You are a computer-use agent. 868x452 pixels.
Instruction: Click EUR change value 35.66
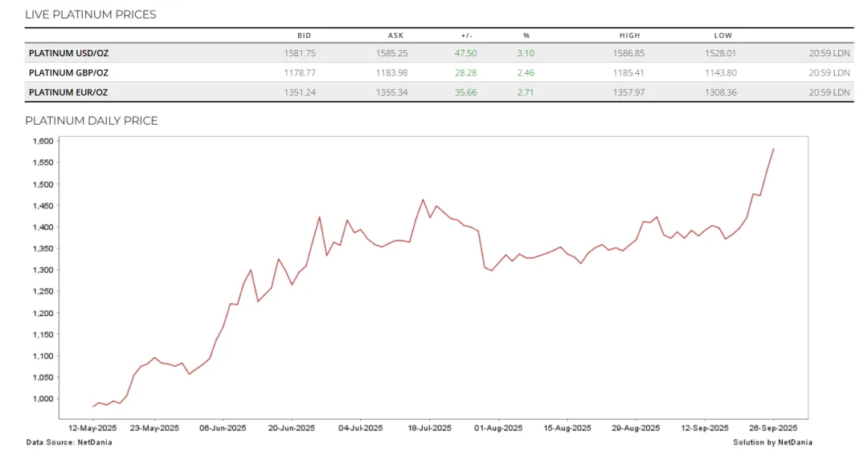point(465,92)
